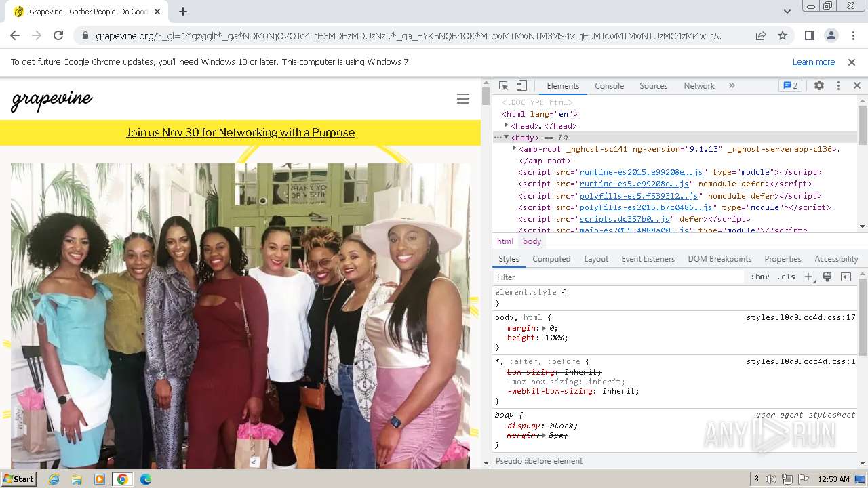Viewport: 868px width, 488px height.
Task: Open DevTools customize three-dot menu
Action: click(x=838, y=86)
